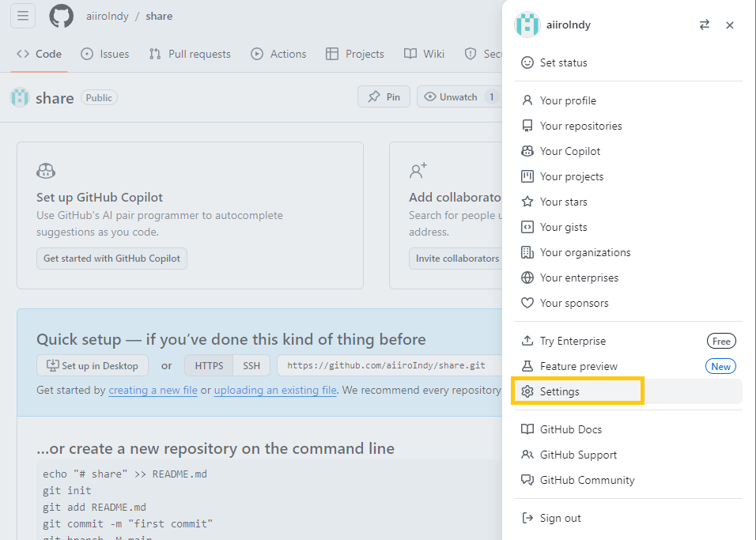Click the GitHub Support people icon
Viewport: 756px width, 540px height.
[x=527, y=455]
